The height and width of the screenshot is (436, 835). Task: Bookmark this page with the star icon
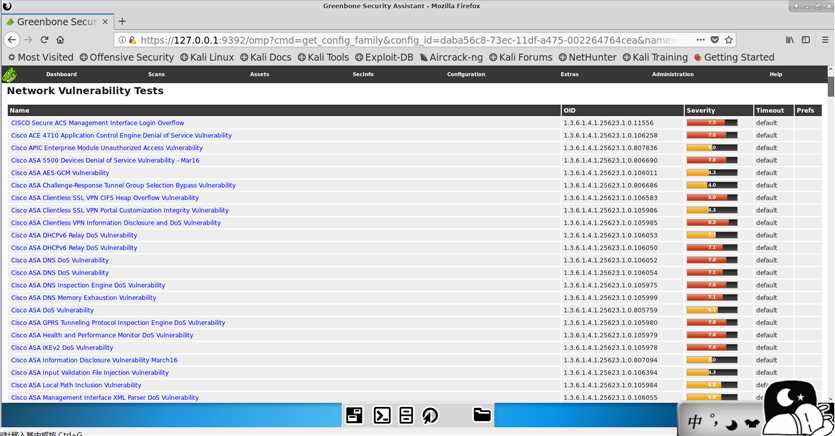728,40
